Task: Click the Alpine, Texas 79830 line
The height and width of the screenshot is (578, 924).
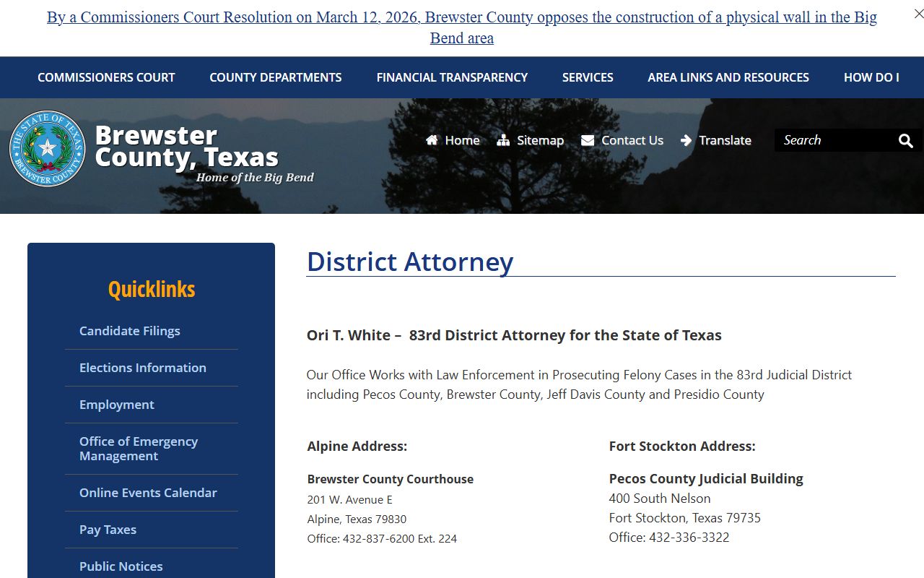Action: click(357, 519)
